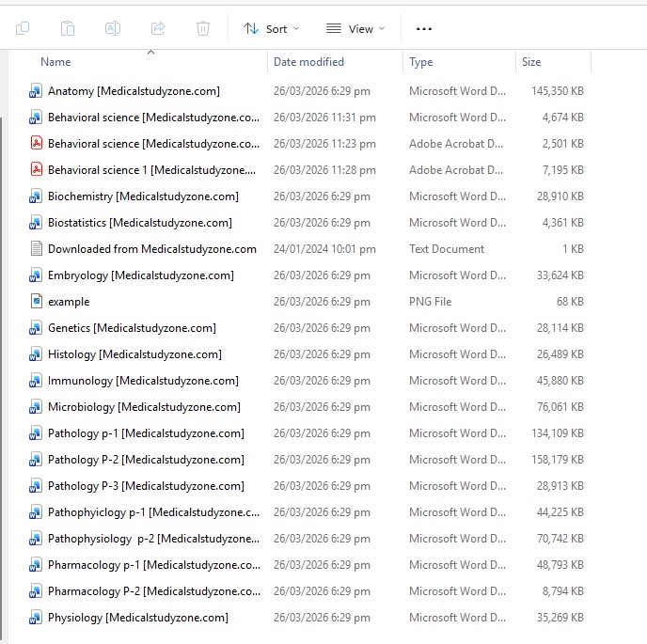Click the 'PNG File' type cell
The image size is (647, 644).
(x=431, y=302)
